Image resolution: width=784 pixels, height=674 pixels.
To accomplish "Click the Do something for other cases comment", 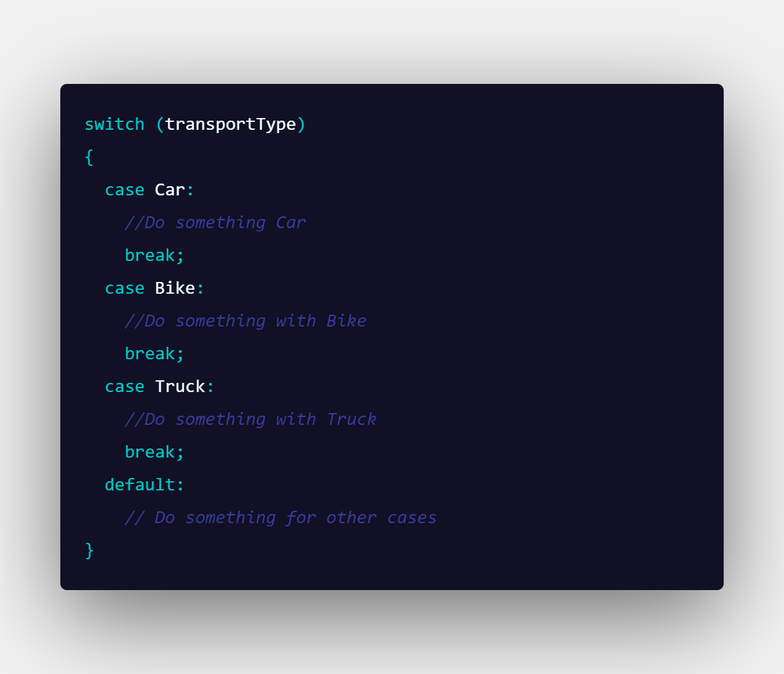I will click(281, 517).
